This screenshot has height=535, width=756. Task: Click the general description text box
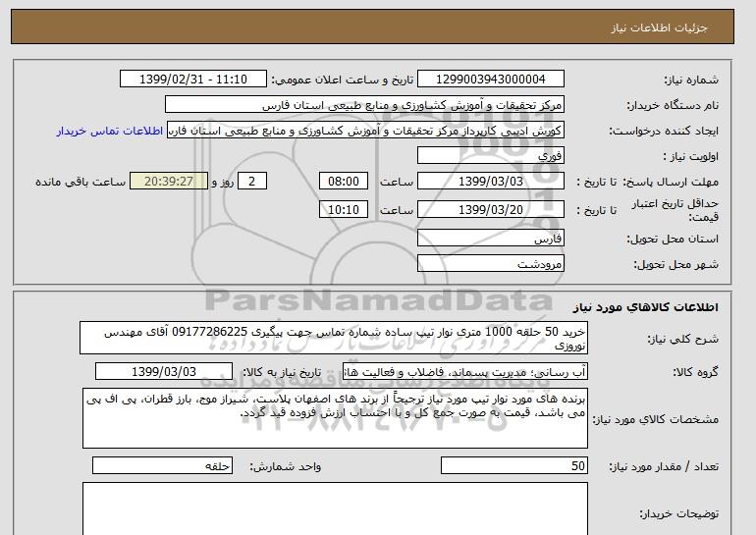pos(334,339)
